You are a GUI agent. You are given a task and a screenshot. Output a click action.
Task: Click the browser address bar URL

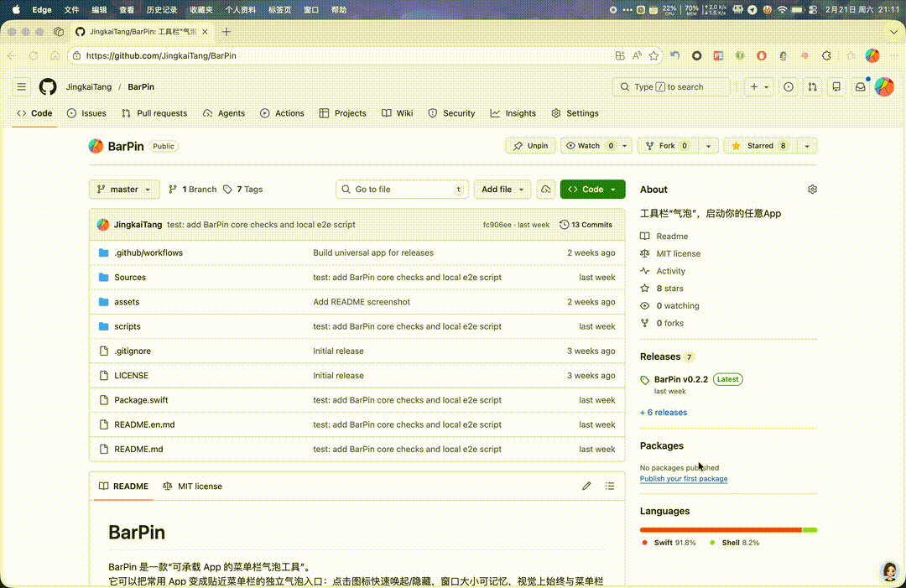161,56
